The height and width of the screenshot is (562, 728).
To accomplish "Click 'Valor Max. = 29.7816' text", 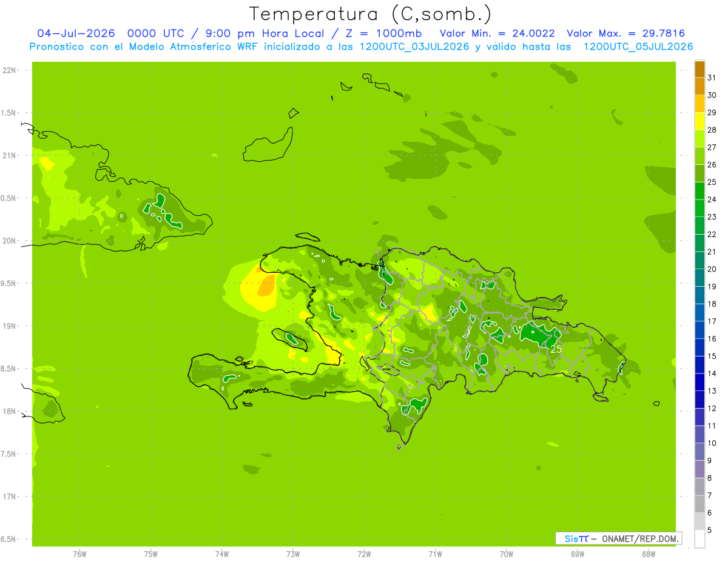I will (x=626, y=33).
